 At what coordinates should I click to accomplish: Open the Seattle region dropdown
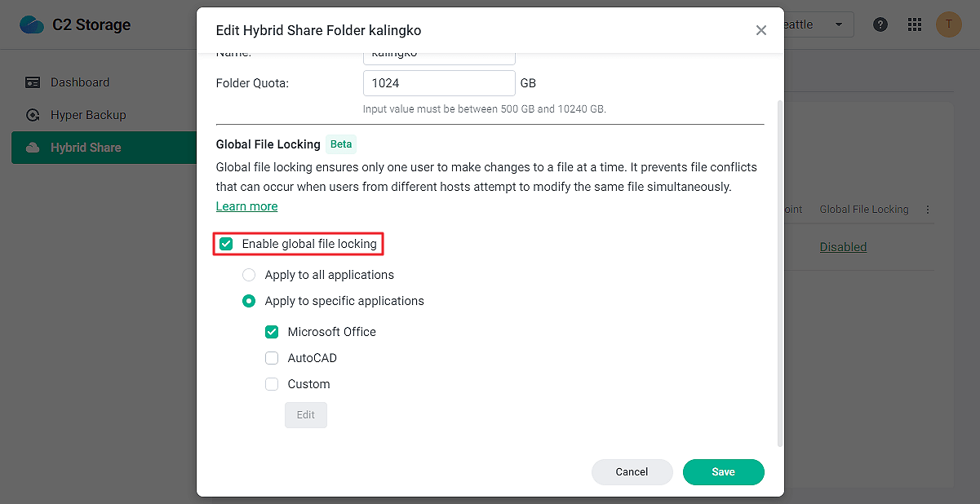[x=816, y=24]
